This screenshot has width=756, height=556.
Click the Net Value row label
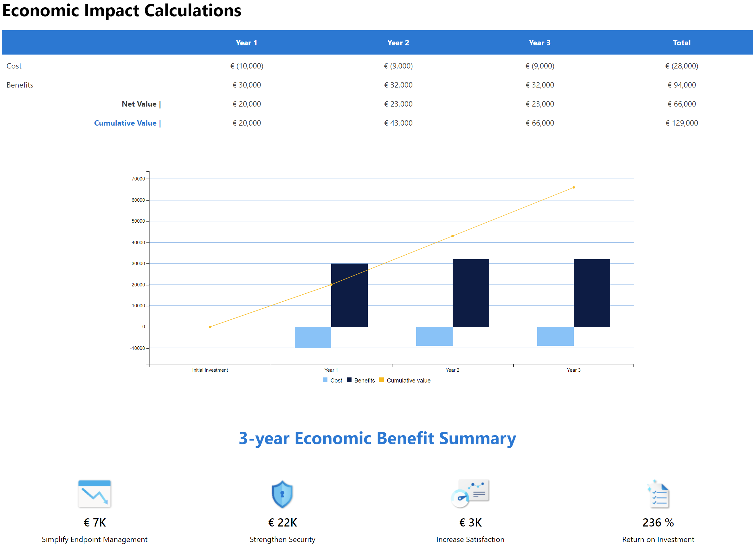[x=141, y=104]
